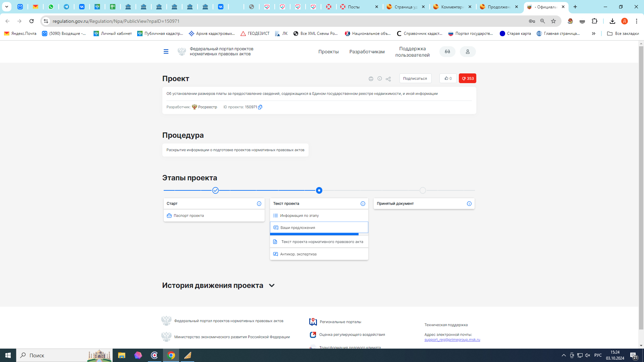Expand История движения проекта section
Screen dimensions: 644x362
tap(272, 286)
